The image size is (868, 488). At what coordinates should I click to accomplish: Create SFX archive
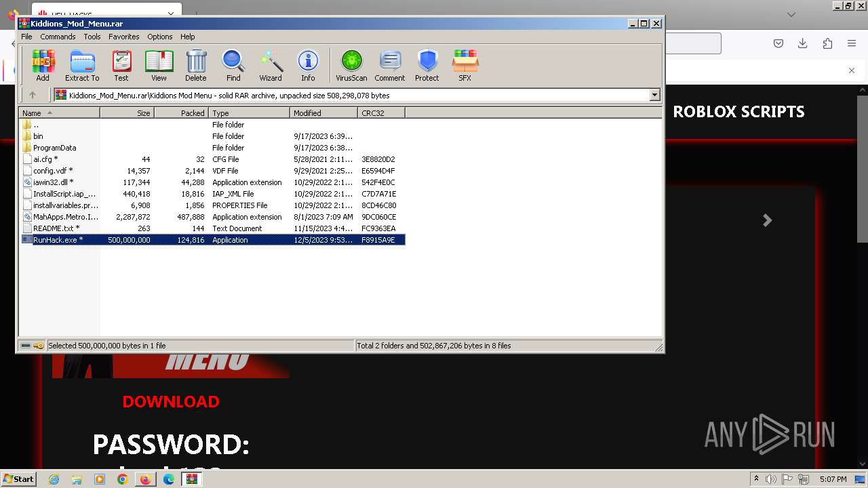coord(465,66)
